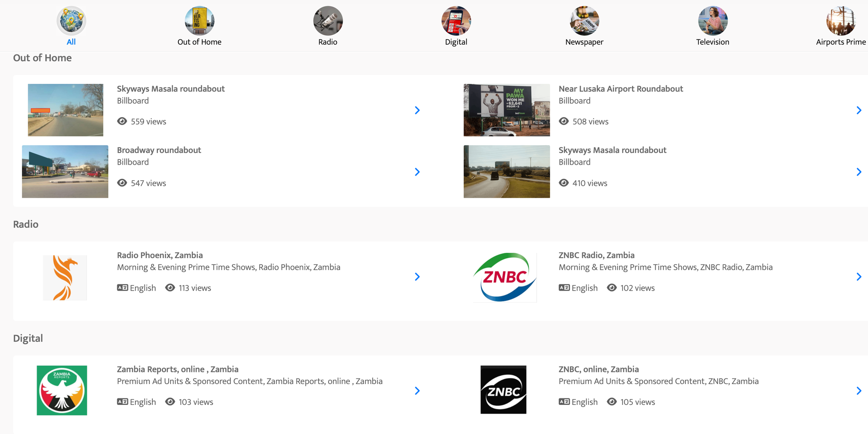
Task: Select the Television category icon
Action: (712, 20)
